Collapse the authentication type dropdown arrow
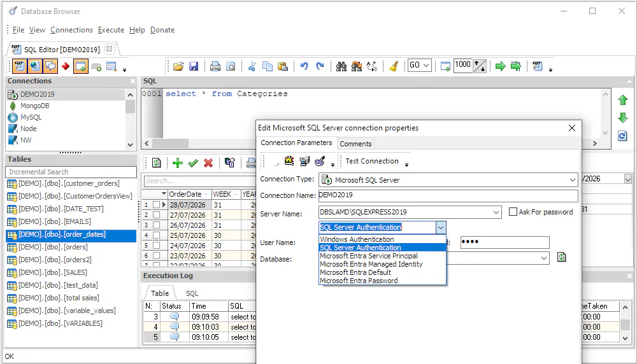Screen dimensions: 637x364 [x=441, y=228]
